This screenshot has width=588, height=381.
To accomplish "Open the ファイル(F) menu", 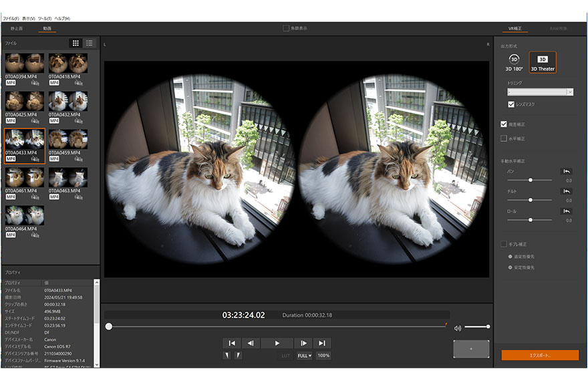I will 11,18.
